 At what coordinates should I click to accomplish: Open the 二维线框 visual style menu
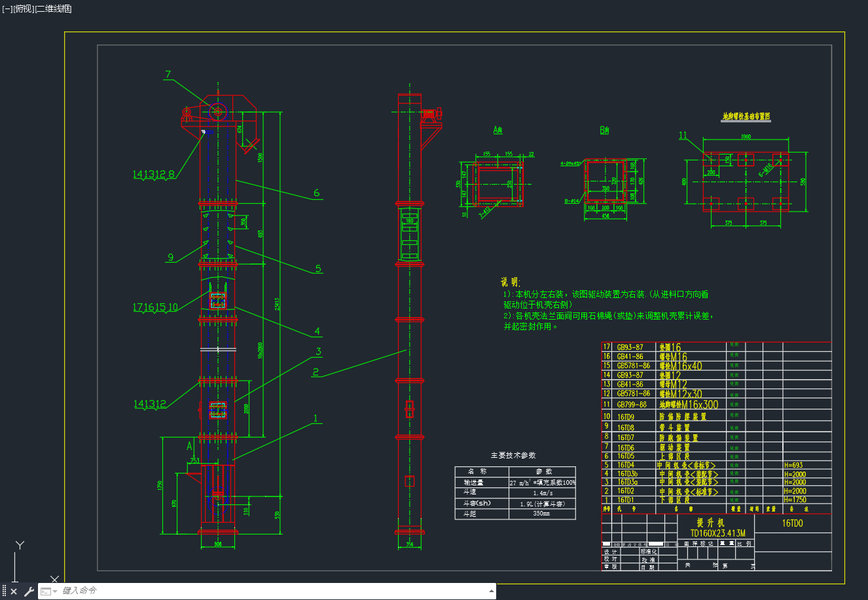pyautogui.click(x=53, y=9)
